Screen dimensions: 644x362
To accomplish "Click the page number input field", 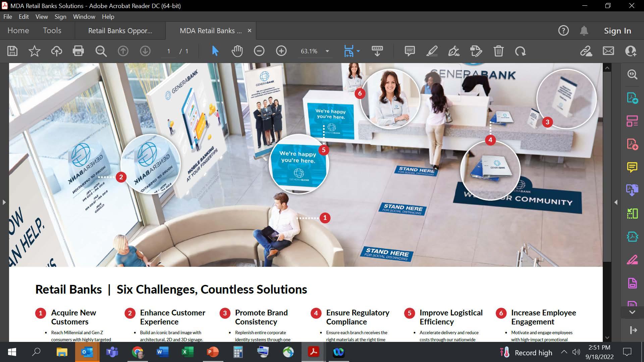I will tap(169, 51).
